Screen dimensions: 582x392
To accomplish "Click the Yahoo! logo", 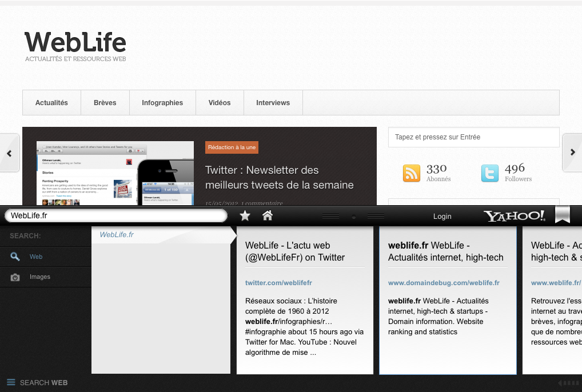I will pyautogui.click(x=515, y=216).
